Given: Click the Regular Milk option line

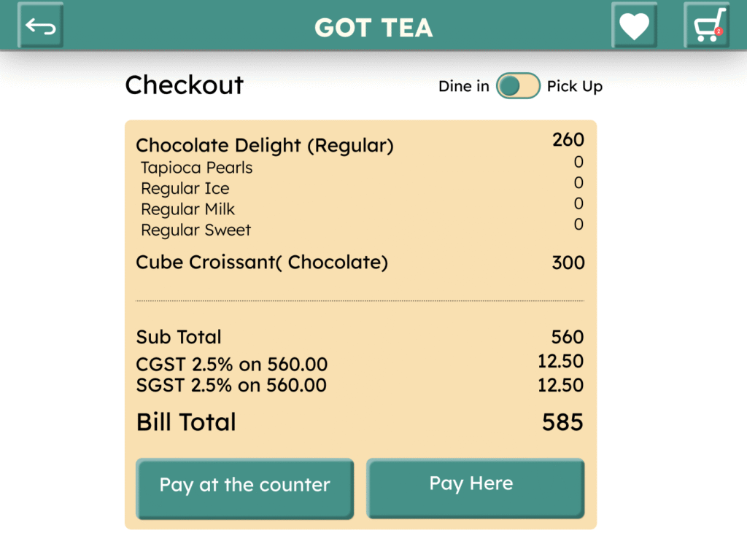Looking at the screenshot, I should click(188, 209).
